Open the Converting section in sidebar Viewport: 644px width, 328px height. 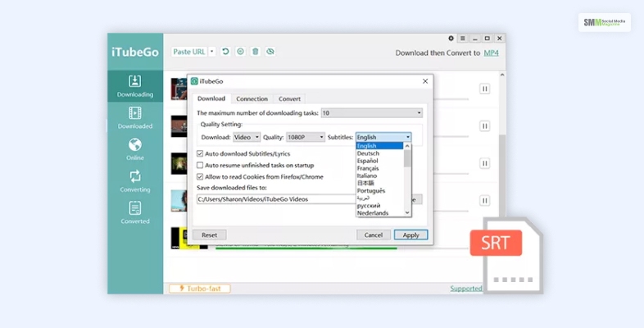135,181
